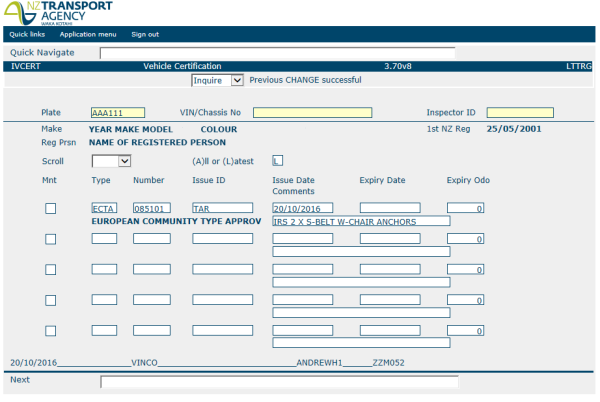
Task: Open the Application menu
Action: (88, 35)
